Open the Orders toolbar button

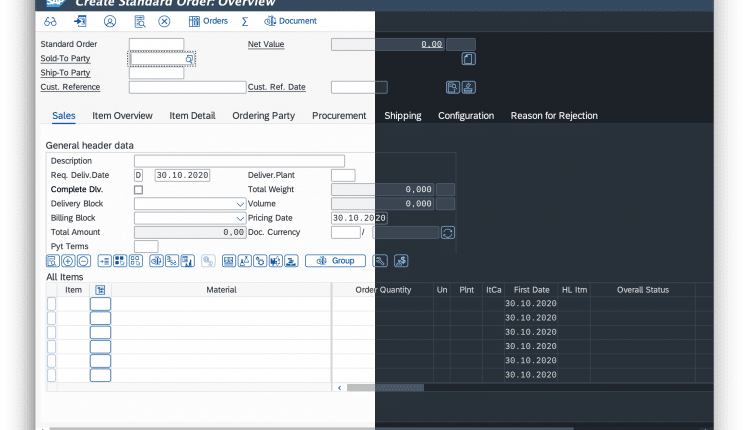[208, 21]
